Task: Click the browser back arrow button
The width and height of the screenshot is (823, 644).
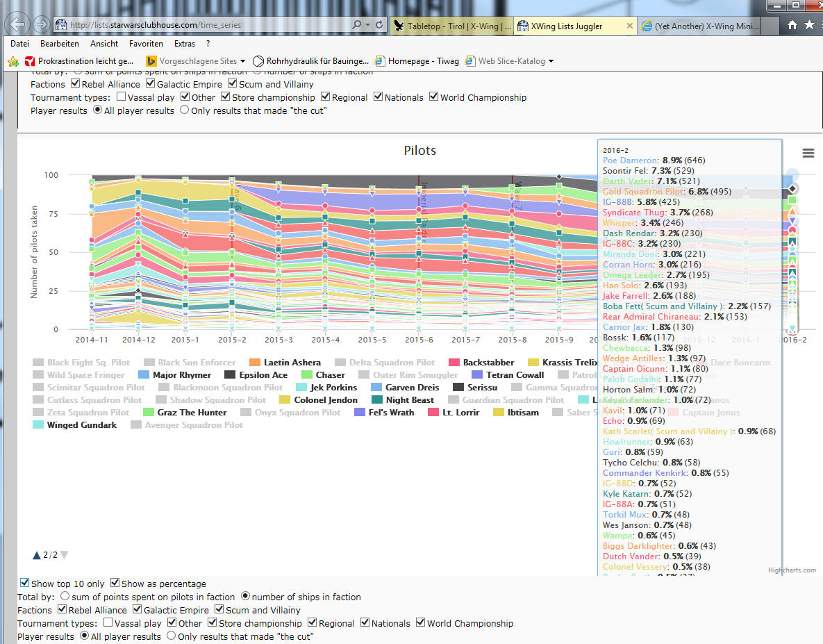Action: [19, 24]
